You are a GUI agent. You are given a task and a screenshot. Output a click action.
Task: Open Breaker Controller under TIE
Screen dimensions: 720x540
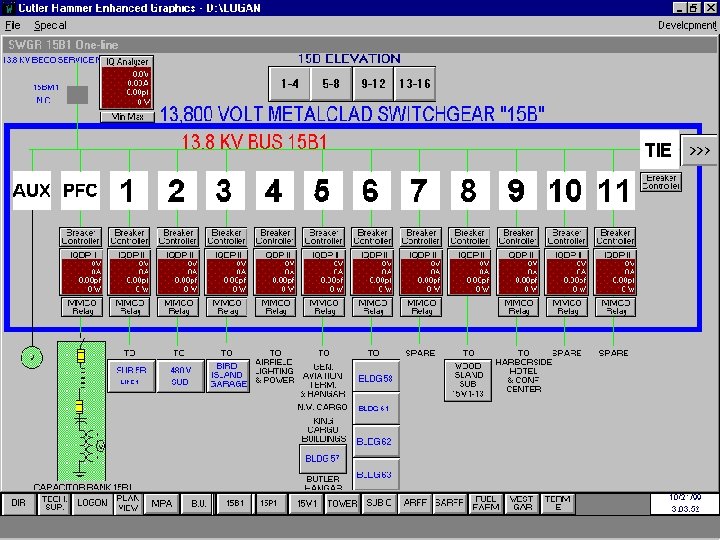coord(661,182)
